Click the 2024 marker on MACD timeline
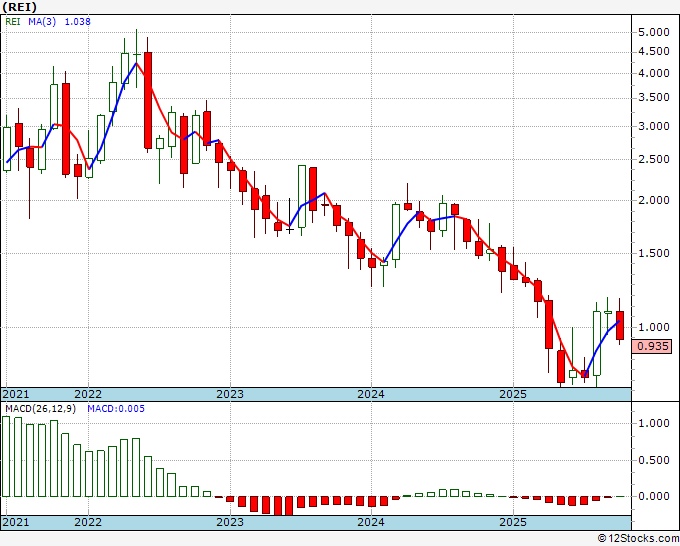Screen dimensions: 680x546 point(371,522)
